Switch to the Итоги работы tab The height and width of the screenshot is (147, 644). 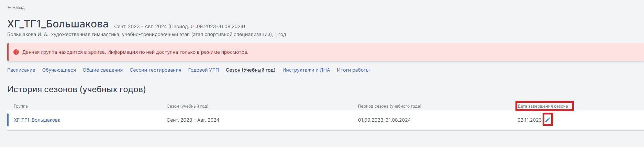(353, 70)
